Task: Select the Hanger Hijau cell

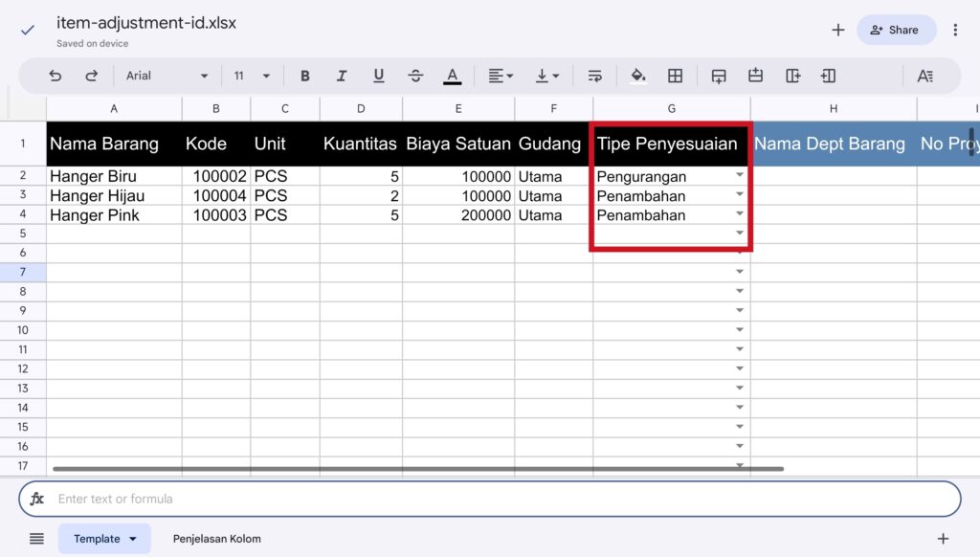Action: [114, 195]
